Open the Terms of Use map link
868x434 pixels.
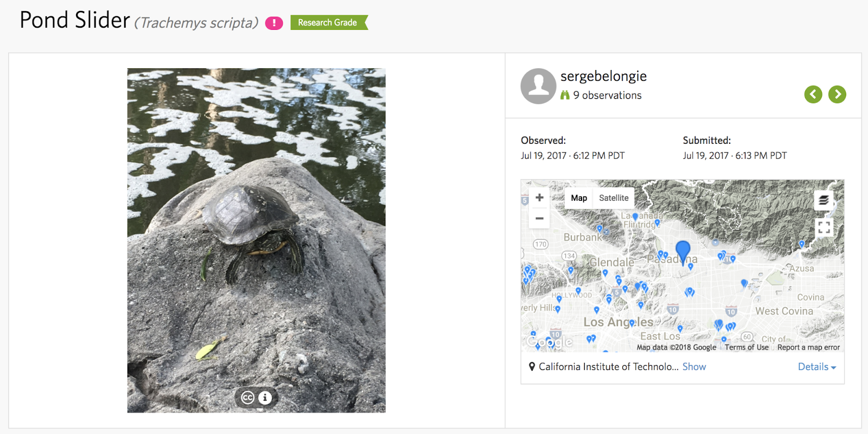[x=746, y=347]
